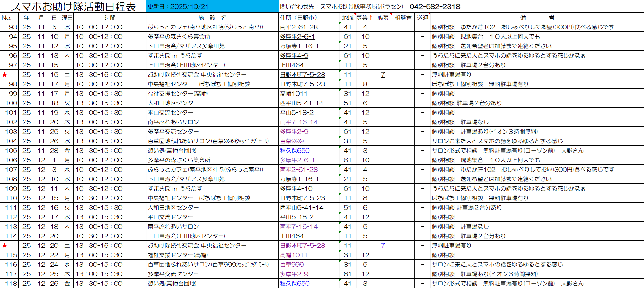Open the 応募 link "7" in the December 20 row
Screen dimensions: 644x288
click(383, 246)
